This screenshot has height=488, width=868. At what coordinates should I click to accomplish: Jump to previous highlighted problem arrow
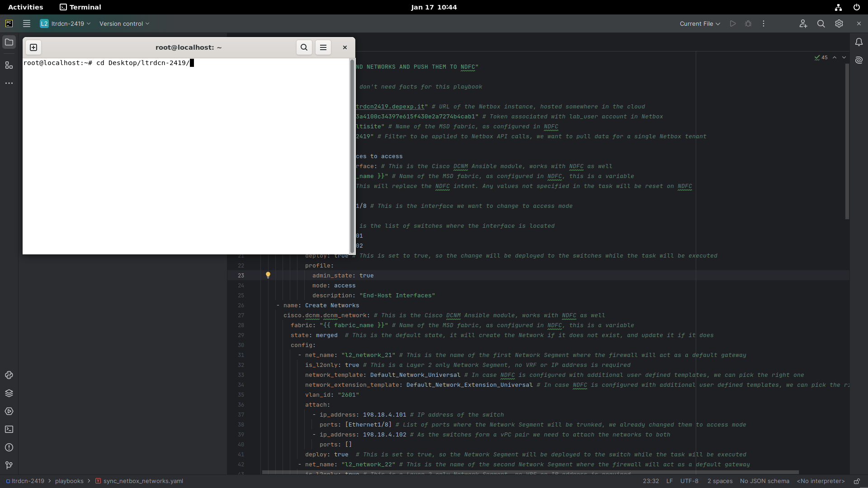(835, 57)
